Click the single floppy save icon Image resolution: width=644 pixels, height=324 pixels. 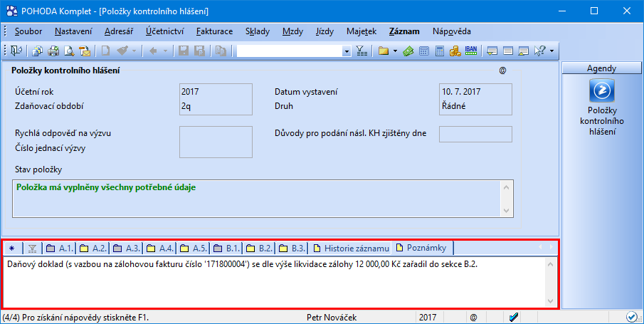[x=184, y=51]
